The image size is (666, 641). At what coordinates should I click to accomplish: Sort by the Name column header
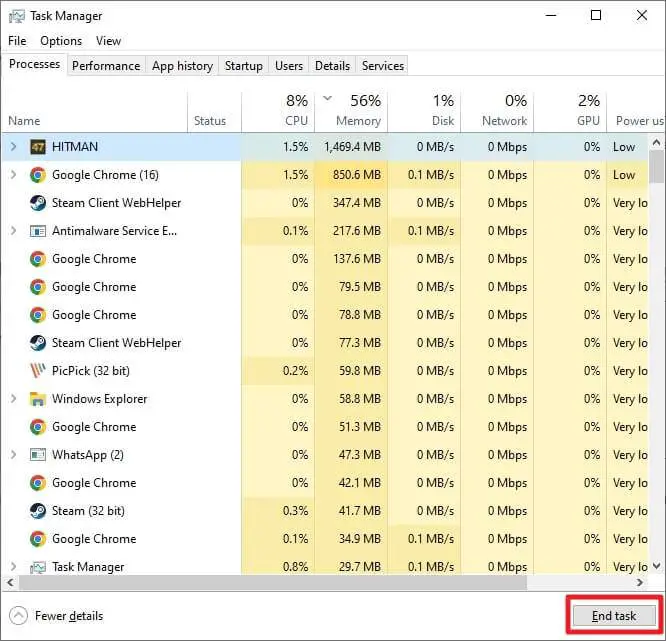[x=94, y=113]
